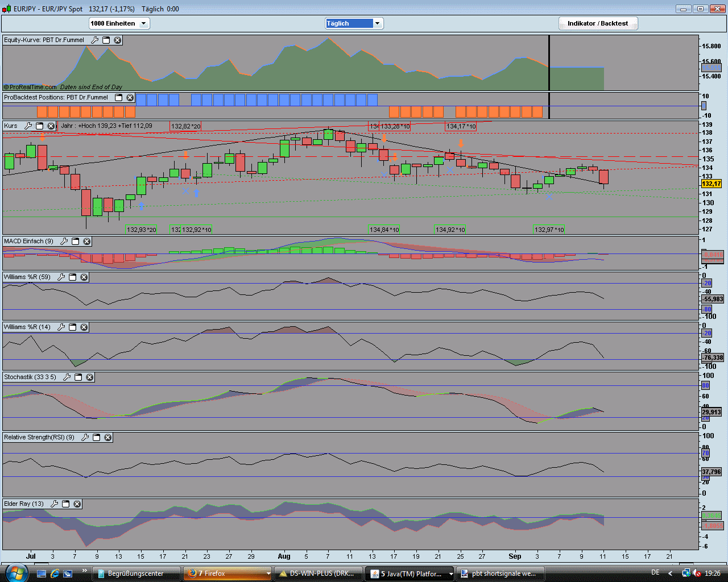Click the -76,338 Williams %R value tag
This screenshot has height=582, width=728.
coord(713,357)
